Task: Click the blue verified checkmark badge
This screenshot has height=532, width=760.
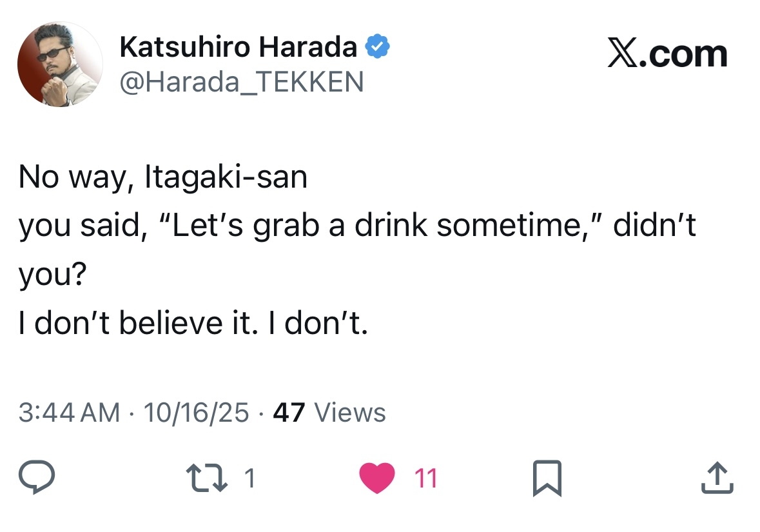Action: click(x=377, y=47)
